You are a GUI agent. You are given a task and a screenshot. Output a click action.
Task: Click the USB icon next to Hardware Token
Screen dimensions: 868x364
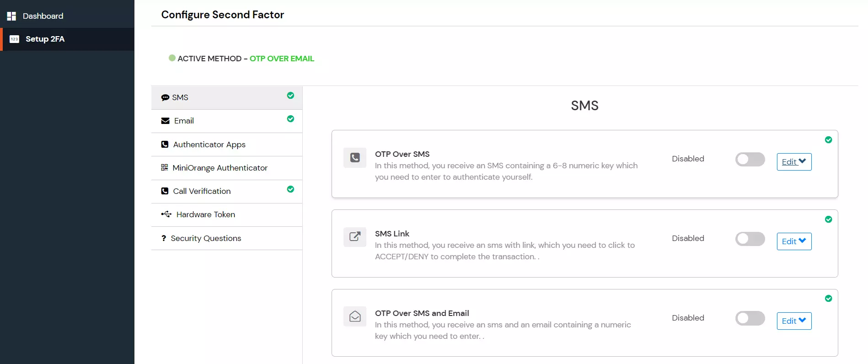pyautogui.click(x=166, y=214)
